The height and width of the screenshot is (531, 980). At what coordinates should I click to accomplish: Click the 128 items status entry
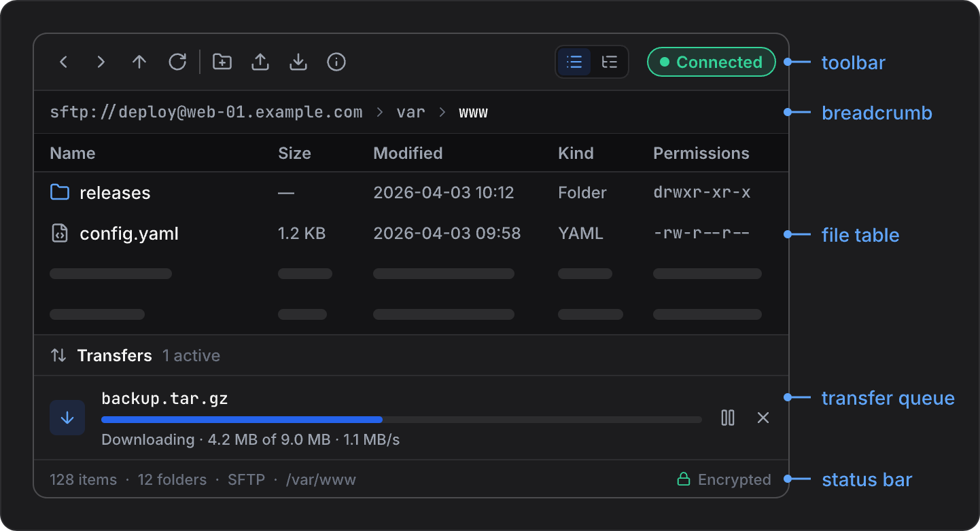point(83,480)
